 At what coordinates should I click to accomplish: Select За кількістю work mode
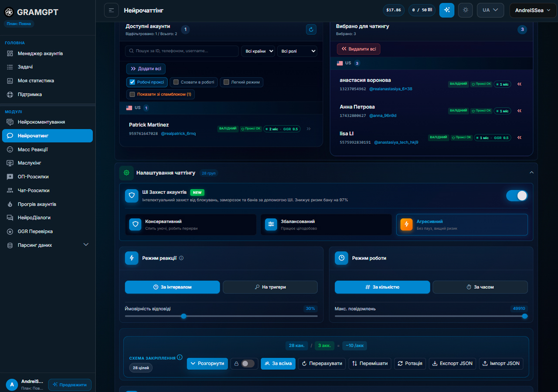pyautogui.click(x=382, y=287)
